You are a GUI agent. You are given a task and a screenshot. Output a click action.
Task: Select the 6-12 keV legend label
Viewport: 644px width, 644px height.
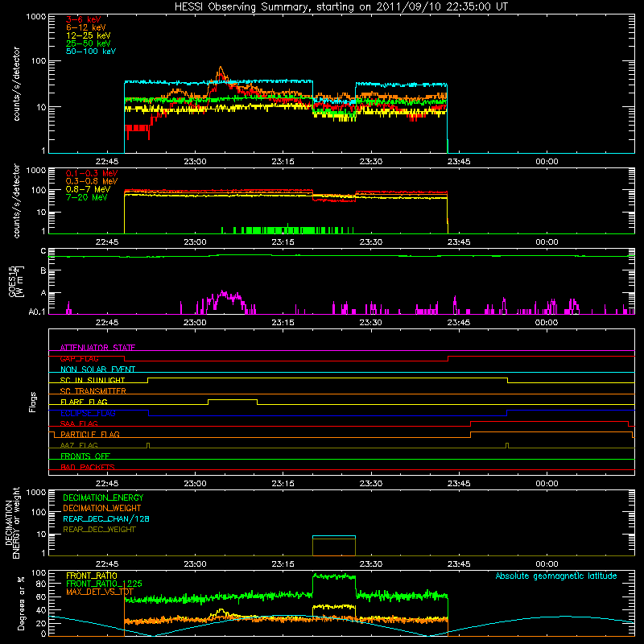coord(86,27)
